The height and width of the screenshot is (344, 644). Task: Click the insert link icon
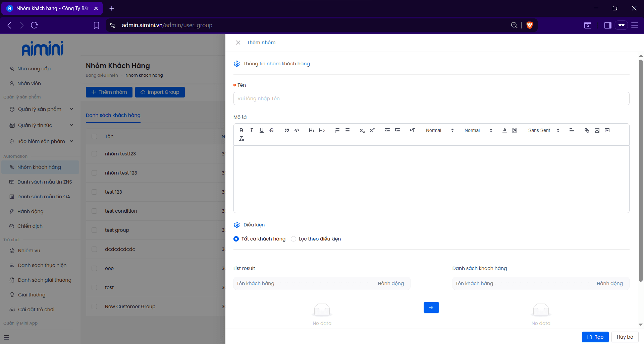pos(587,130)
